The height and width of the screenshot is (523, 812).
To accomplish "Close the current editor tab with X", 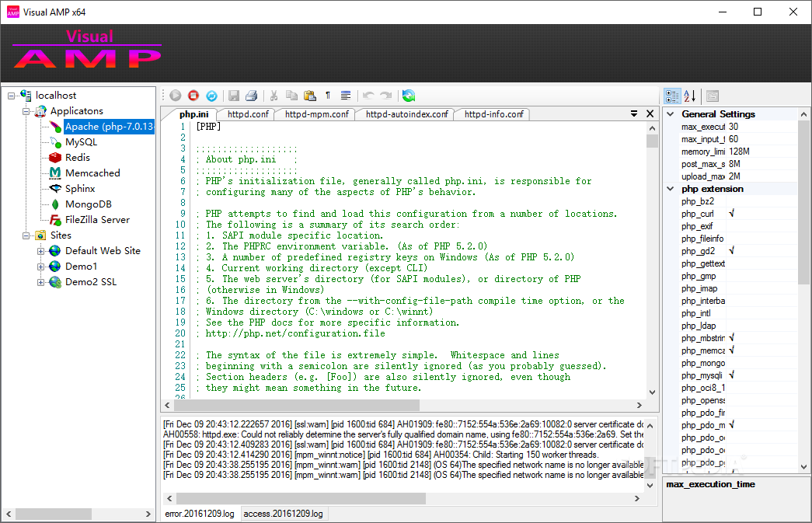I will (650, 113).
